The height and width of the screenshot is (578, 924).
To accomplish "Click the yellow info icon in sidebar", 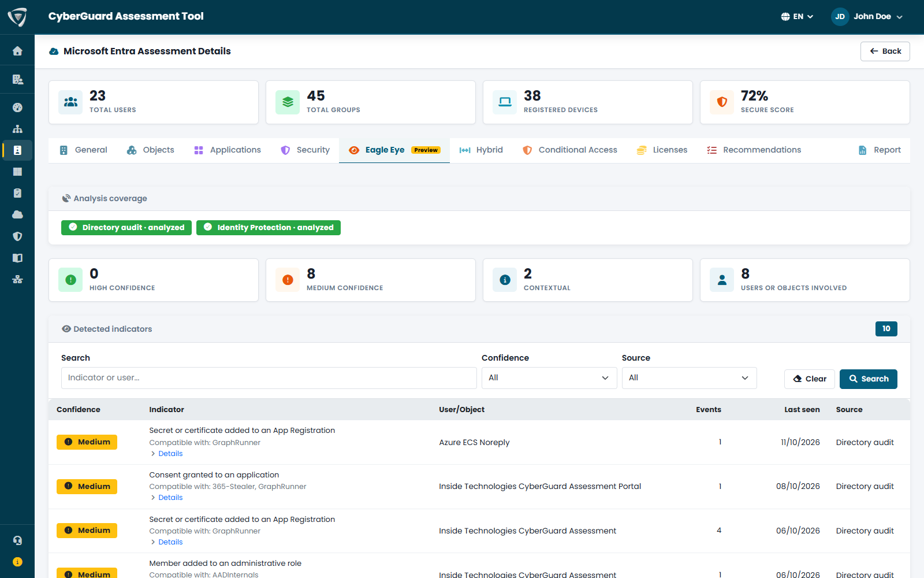I will point(17,562).
